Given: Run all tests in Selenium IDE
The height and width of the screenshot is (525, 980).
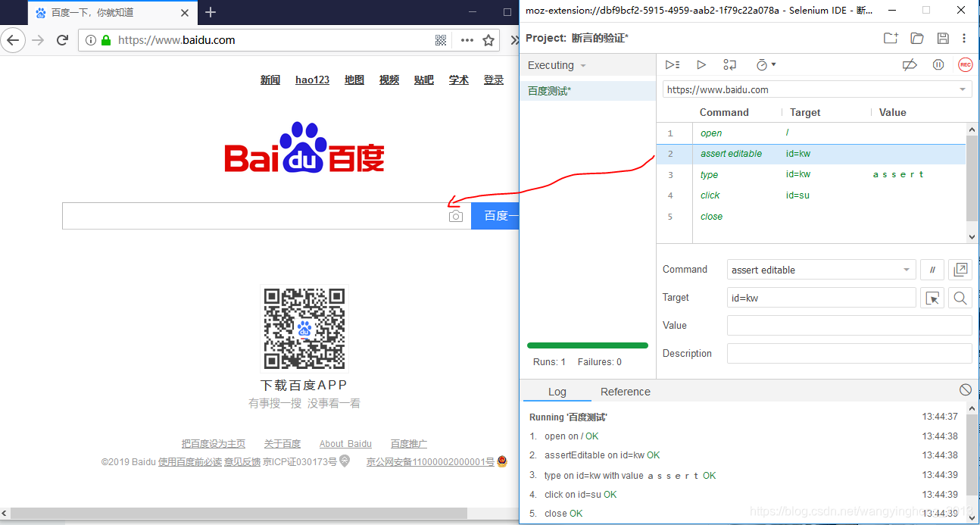Looking at the screenshot, I should pos(673,65).
